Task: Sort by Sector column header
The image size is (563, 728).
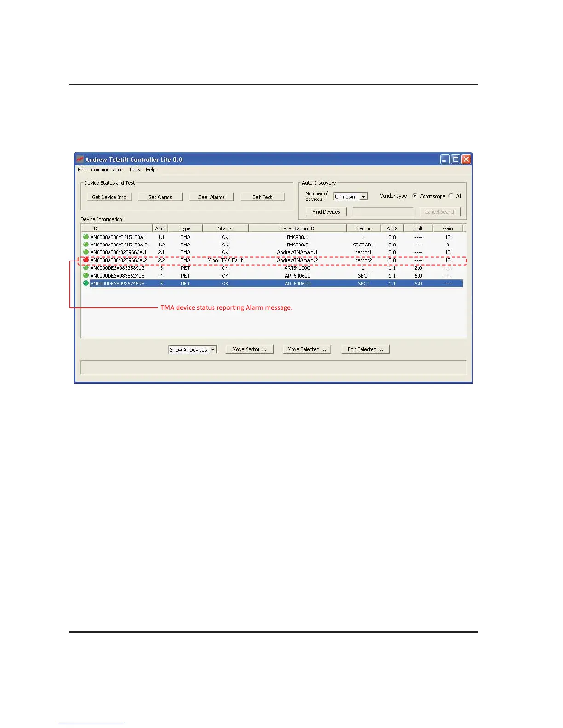Action: (x=363, y=228)
